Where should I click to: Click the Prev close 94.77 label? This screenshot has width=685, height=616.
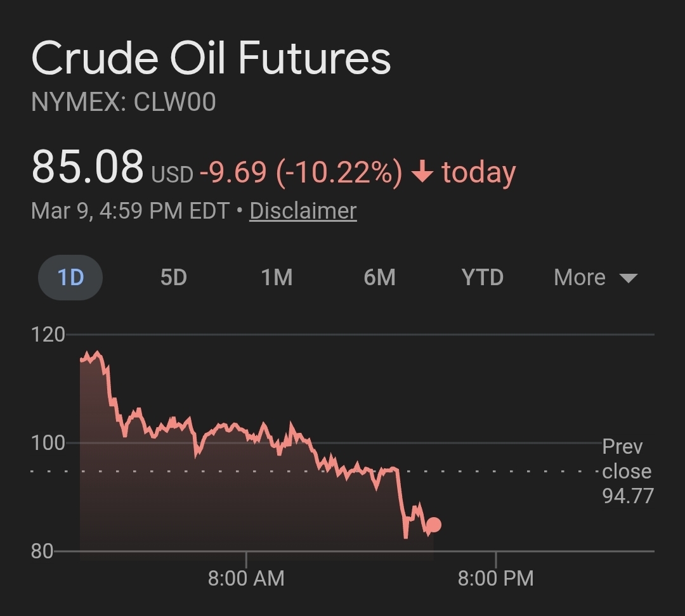point(627,472)
